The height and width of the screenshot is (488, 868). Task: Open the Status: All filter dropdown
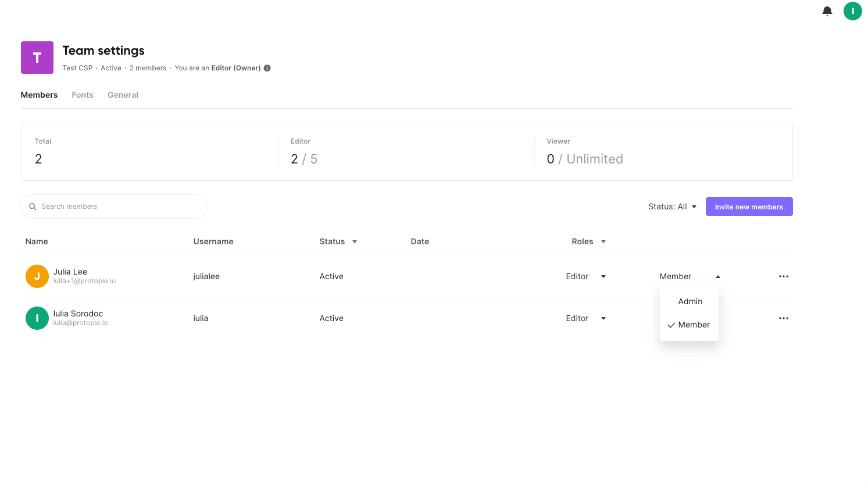[672, 206]
